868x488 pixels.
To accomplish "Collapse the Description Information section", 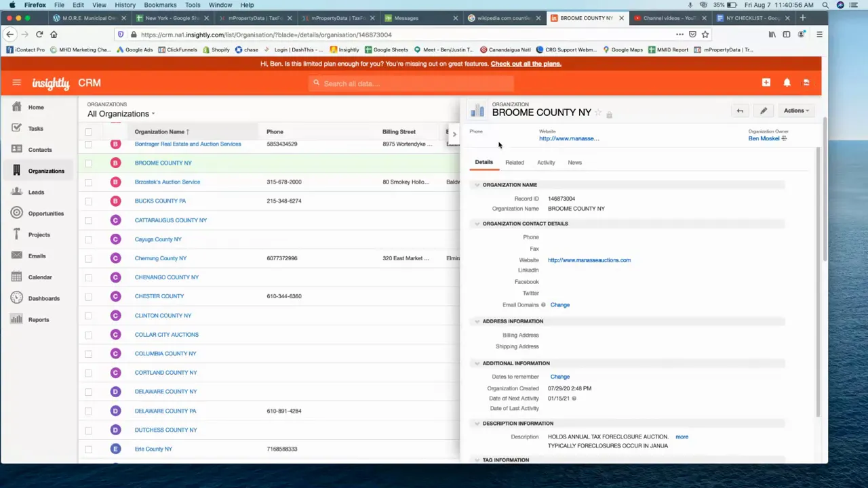I will 477,424.
